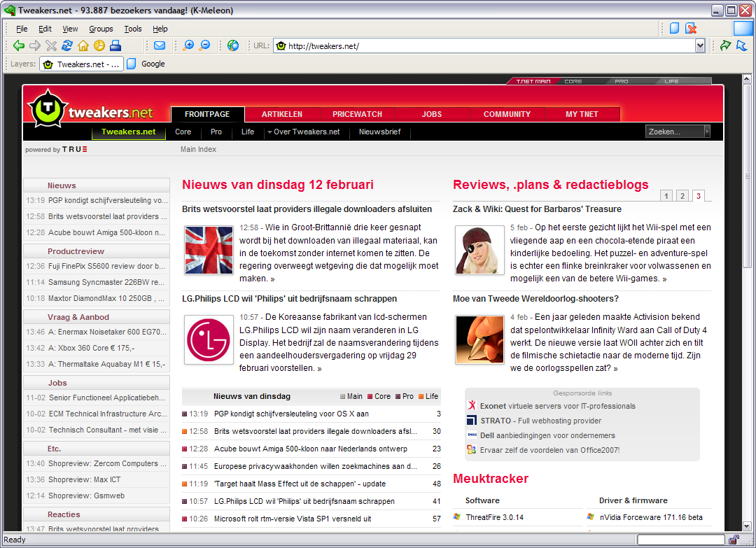Screen dimensions: 756x548
Task: Open the Tools menu
Action: coord(132,29)
